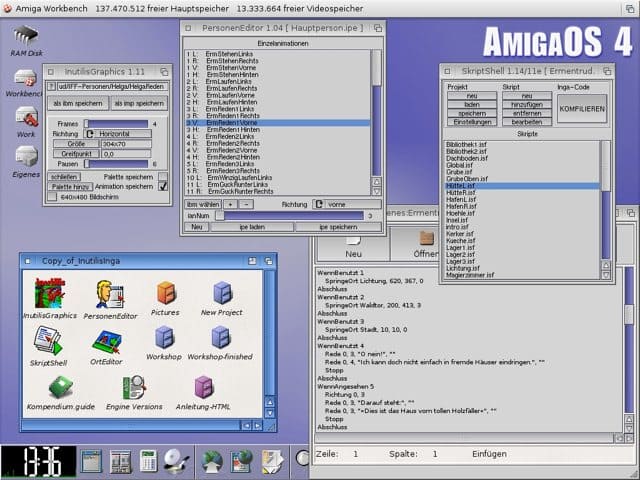
Task: Click the 'als ibm speichern' button
Action: pyautogui.click(x=75, y=103)
